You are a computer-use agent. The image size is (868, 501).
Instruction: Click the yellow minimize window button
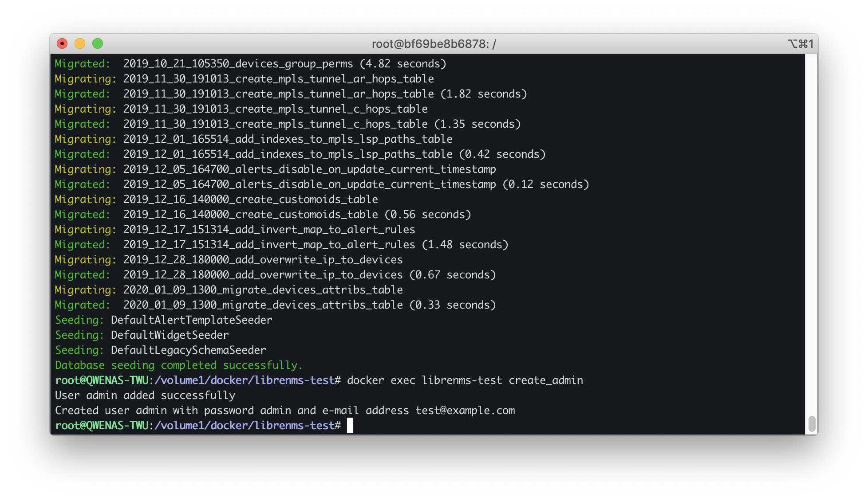80,43
